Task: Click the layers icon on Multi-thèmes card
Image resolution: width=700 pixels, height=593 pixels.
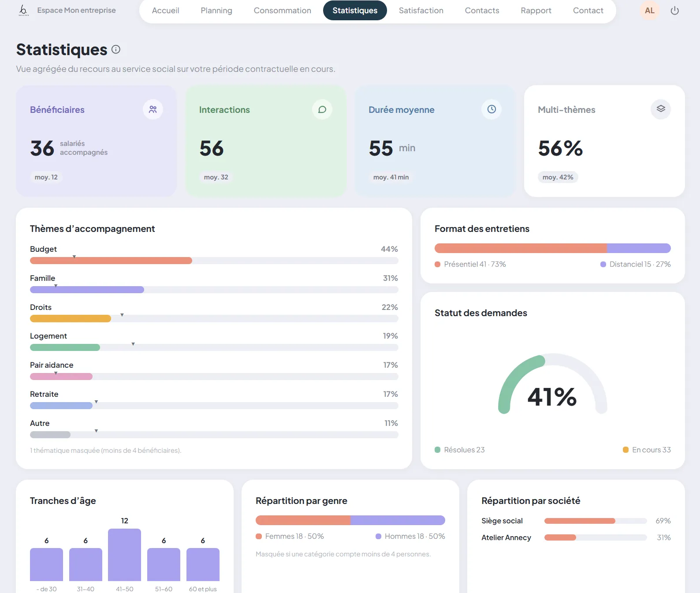Action: coord(661,109)
